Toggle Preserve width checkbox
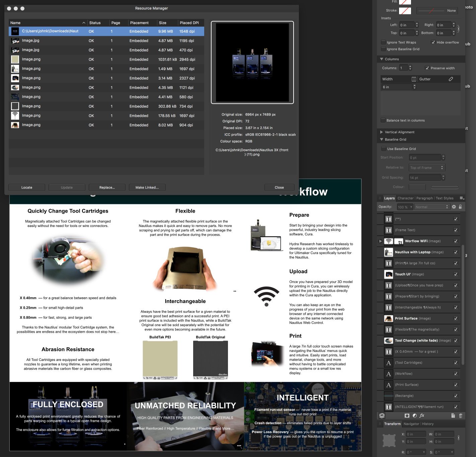476x457 pixels. [x=427, y=68]
